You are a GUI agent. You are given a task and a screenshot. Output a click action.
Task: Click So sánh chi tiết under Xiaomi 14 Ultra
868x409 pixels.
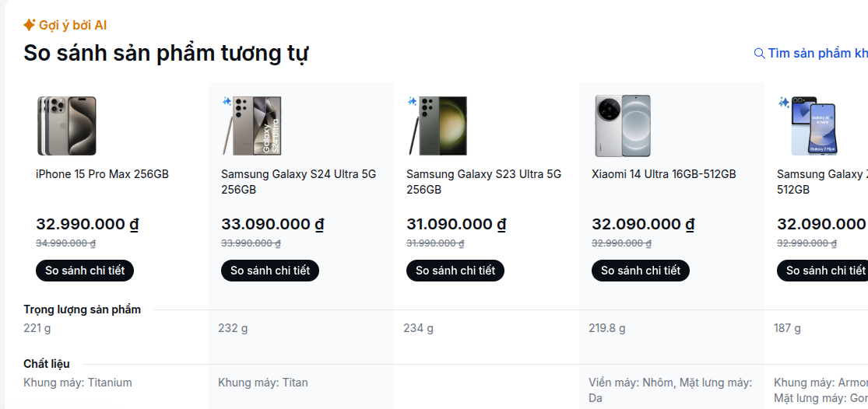641,271
